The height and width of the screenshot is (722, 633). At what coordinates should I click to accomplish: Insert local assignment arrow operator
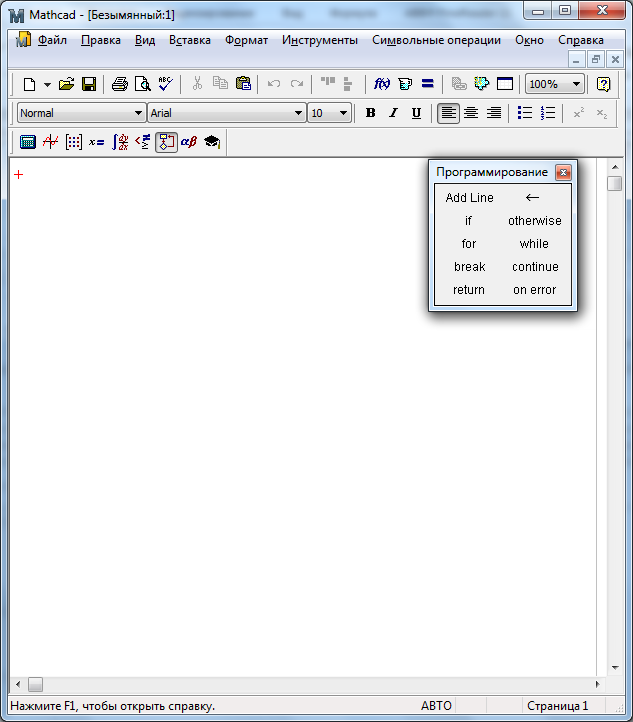(532, 198)
